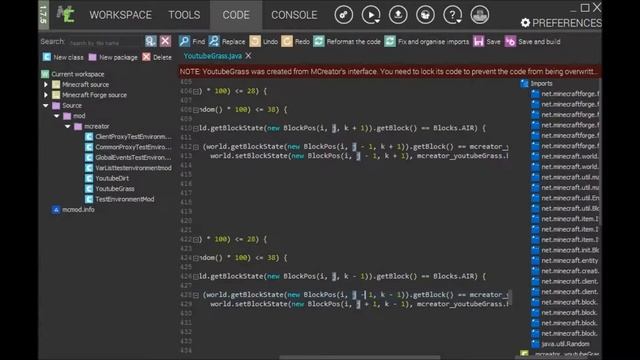640x360 pixels.
Task: Fold the code block at line 422
Action: (x=196, y=240)
